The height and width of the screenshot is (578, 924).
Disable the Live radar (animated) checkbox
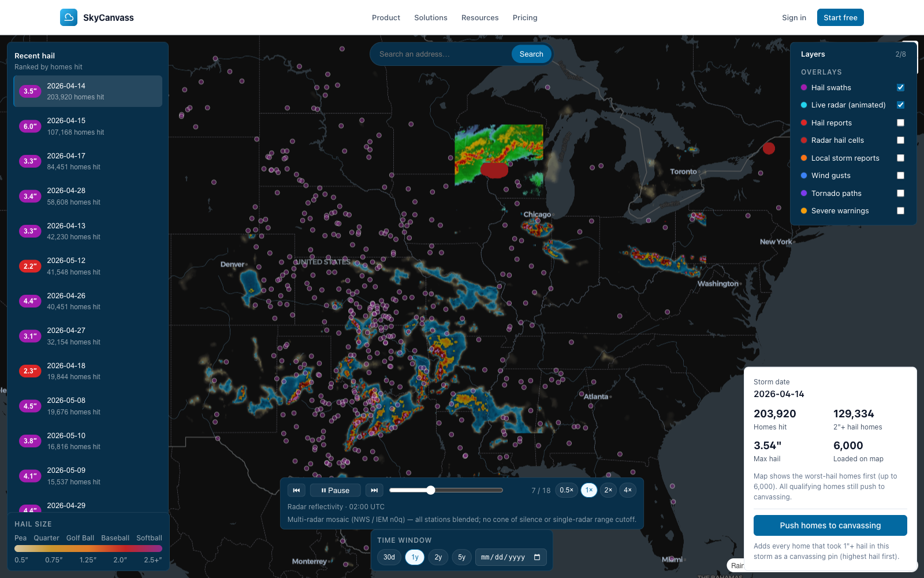[x=900, y=105]
